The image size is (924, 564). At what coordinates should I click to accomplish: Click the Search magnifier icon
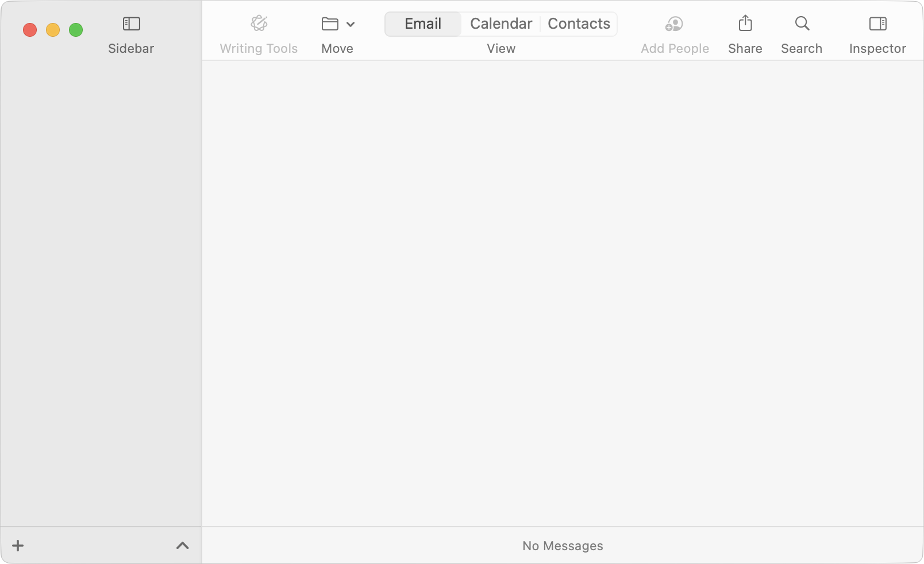802,24
